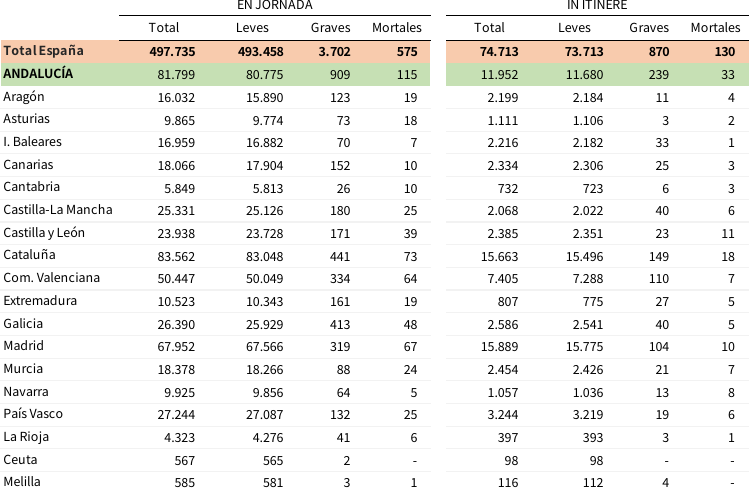
Task: Click the Madrid row label
Action: pyautogui.click(x=23, y=346)
